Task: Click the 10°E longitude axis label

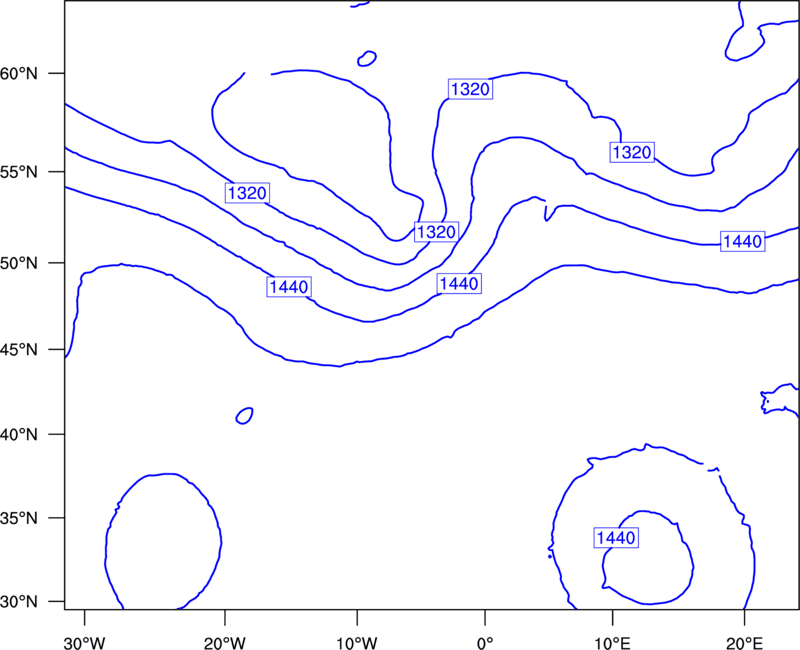Action: tap(612, 643)
